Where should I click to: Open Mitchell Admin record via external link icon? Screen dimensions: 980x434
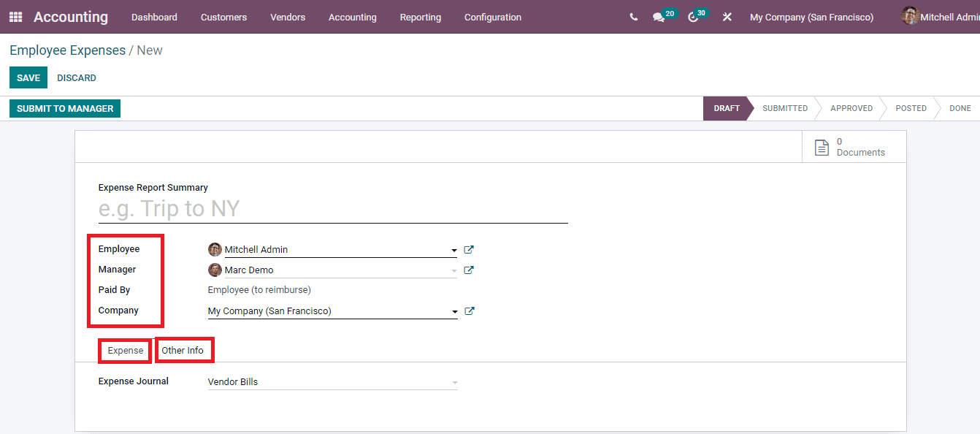[x=469, y=249]
